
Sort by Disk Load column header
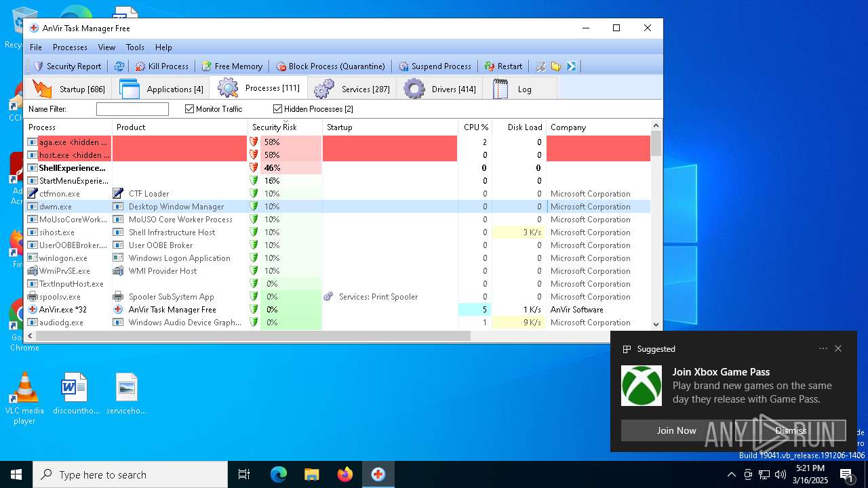click(519, 127)
